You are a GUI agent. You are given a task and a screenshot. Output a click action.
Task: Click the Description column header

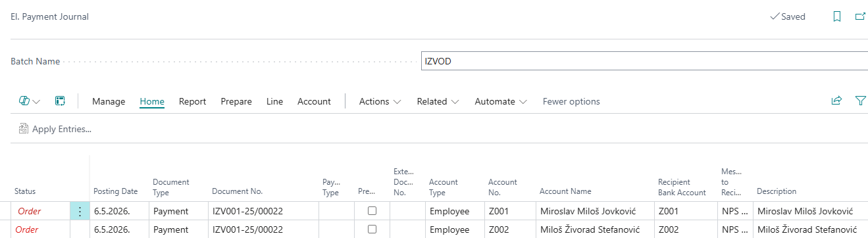coord(777,191)
